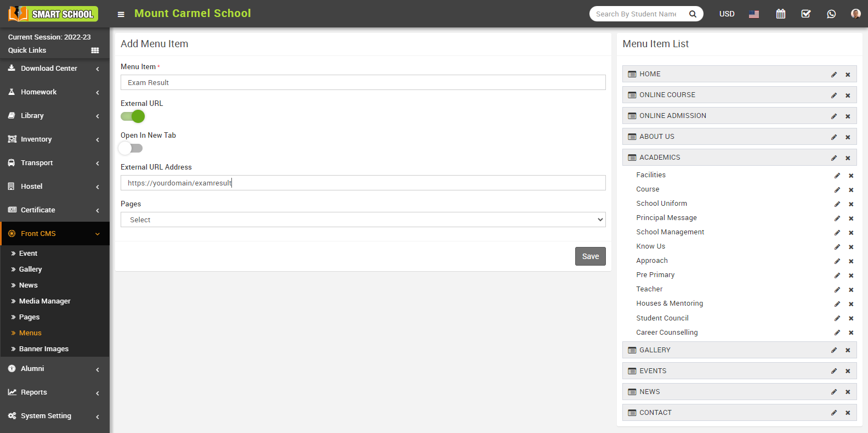
Task: Edit the HOME menu item pencil
Action: click(834, 75)
